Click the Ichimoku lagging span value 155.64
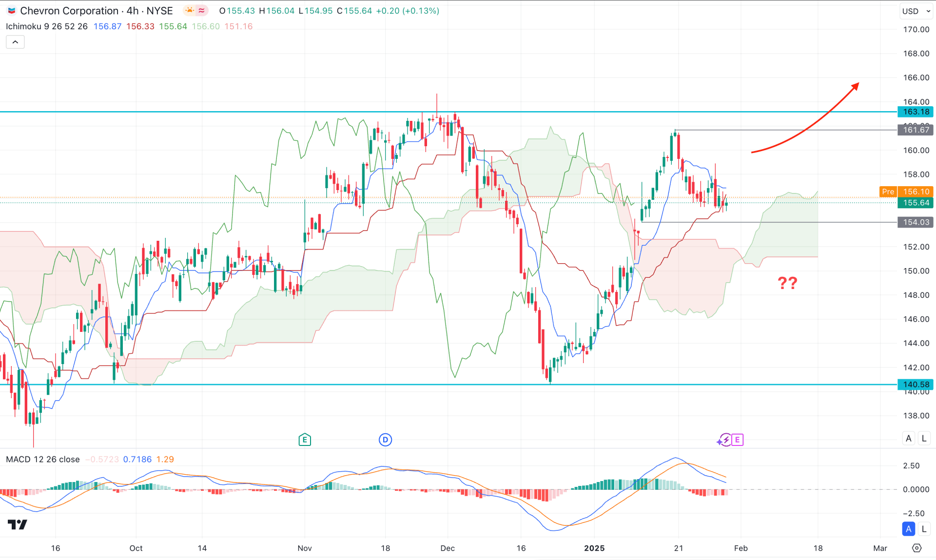 tap(173, 26)
